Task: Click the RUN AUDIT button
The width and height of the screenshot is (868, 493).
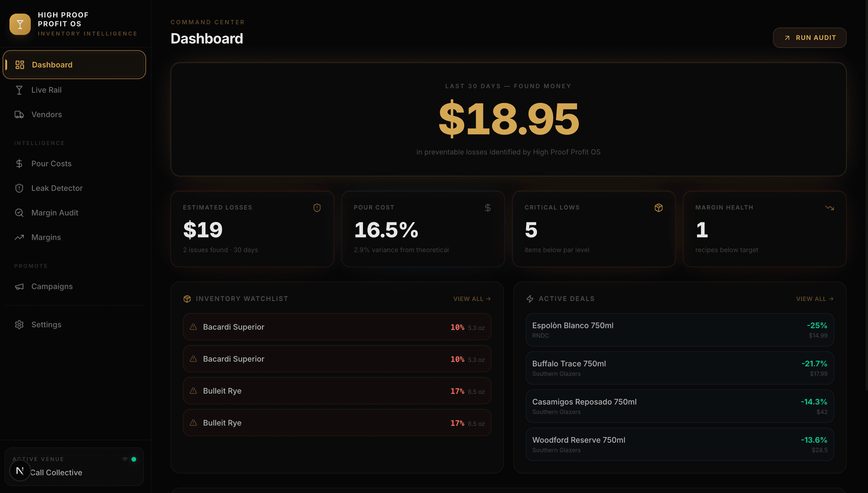Action: click(x=809, y=38)
